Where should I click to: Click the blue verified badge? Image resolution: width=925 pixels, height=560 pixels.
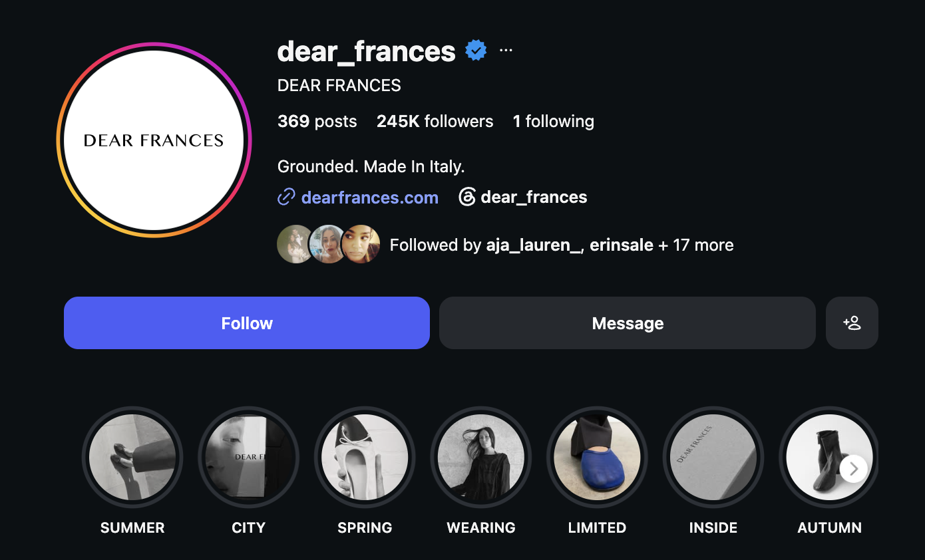coord(475,51)
